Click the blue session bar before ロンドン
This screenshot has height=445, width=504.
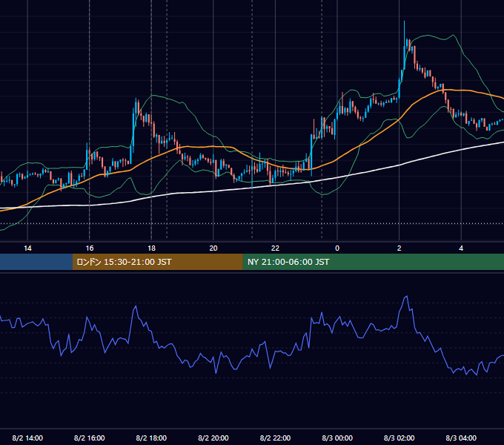pos(36,262)
